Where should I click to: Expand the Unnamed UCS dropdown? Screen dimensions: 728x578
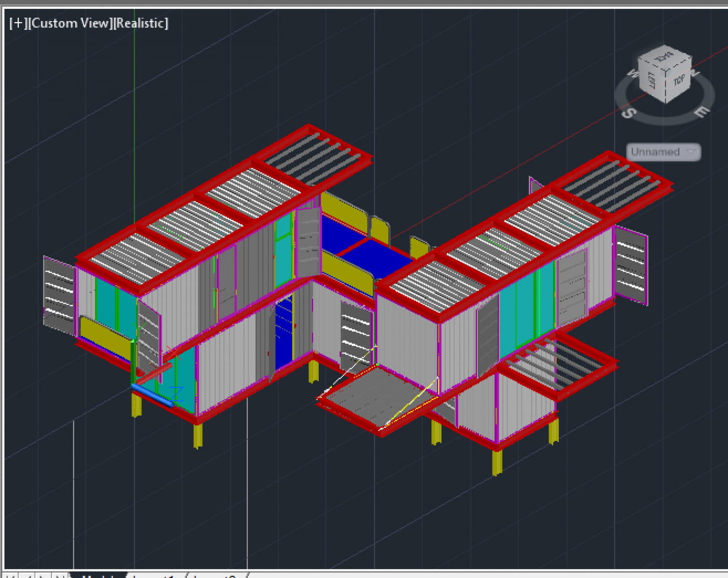tap(663, 152)
